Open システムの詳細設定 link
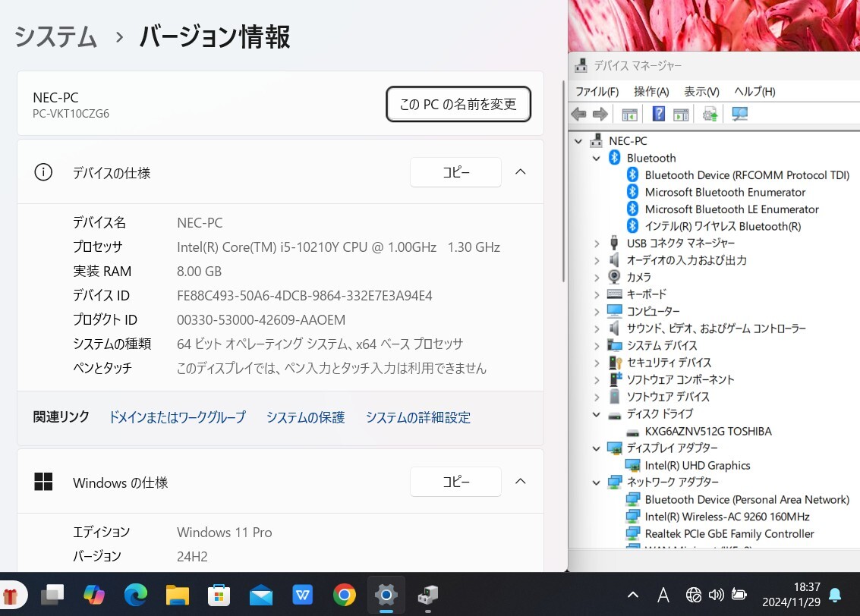The height and width of the screenshot is (616, 860). click(418, 417)
